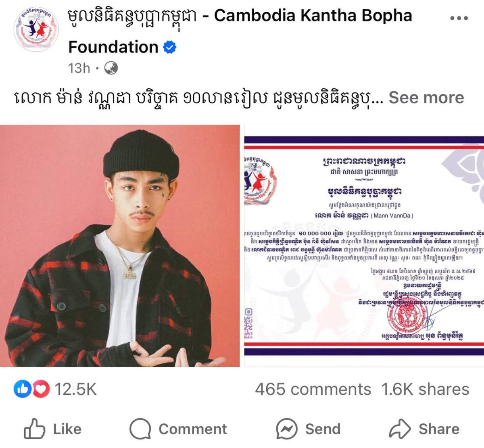View the 12.5K reactions list

(75, 389)
